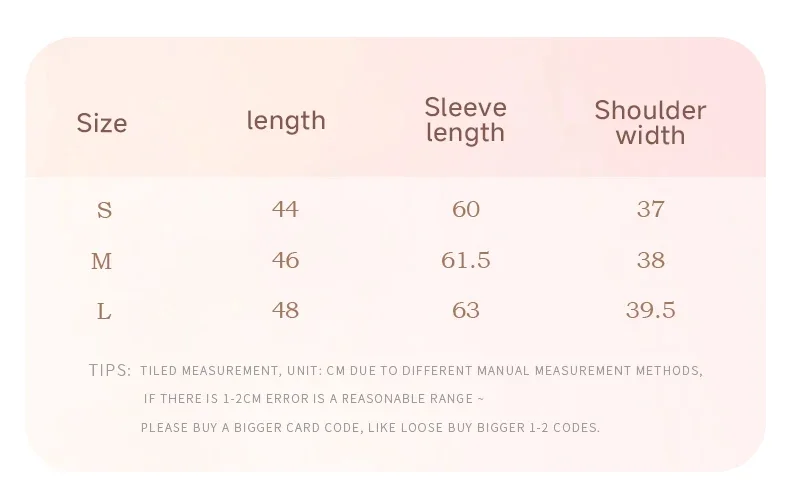This screenshot has height=494, width=790.
Task: Select the M size row label
Action: (x=102, y=262)
